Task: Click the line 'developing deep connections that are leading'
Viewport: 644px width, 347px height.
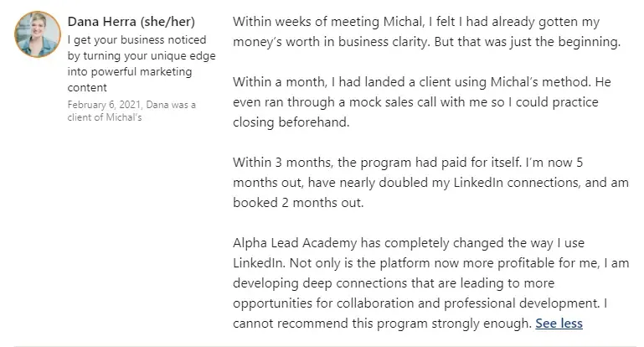Action: pyautogui.click(x=394, y=283)
